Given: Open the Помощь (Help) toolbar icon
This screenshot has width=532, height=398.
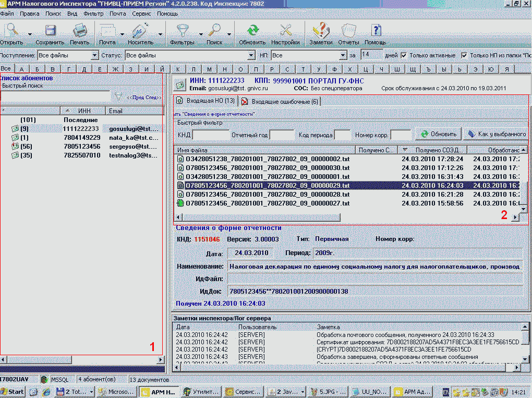Looking at the screenshot, I should tap(375, 31).
